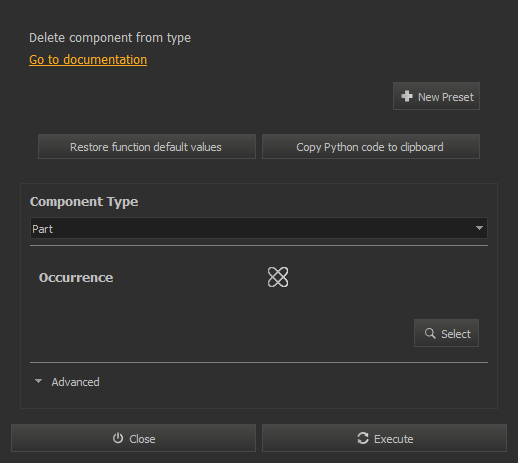This screenshot has height=463, width=518.
Task: Copy Python code to clipboard
Action: [x=371, y=147]
